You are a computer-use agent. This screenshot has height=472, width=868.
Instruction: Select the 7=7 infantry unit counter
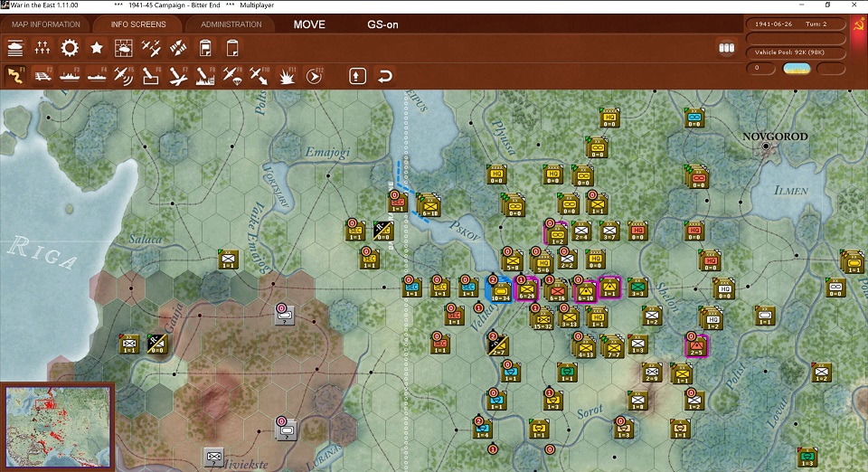pyautogui.click(x=612, y=347)
